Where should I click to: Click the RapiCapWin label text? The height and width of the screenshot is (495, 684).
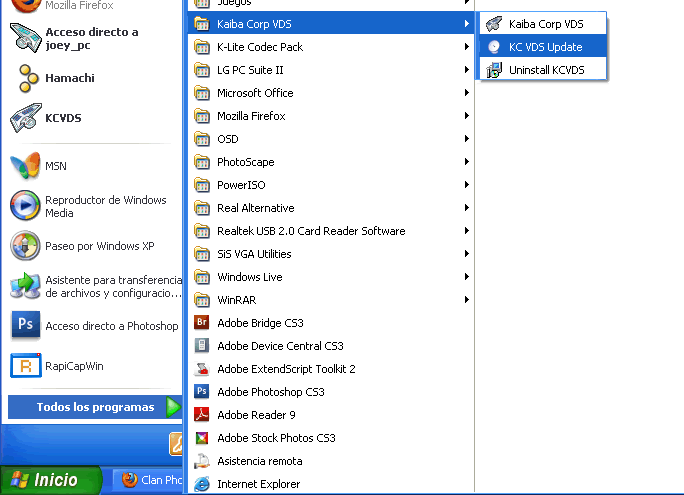[x=74, y=366]
